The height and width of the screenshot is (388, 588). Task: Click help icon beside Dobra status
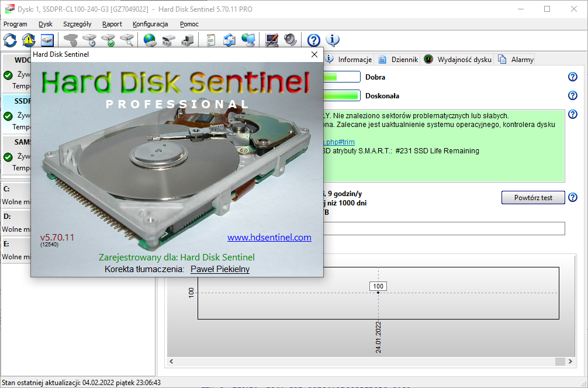point(573,77)
